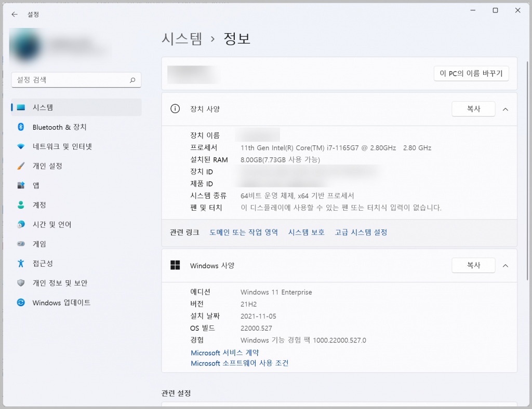
Task: Open 시간 및 언어 settings
Action: point(76,224)
